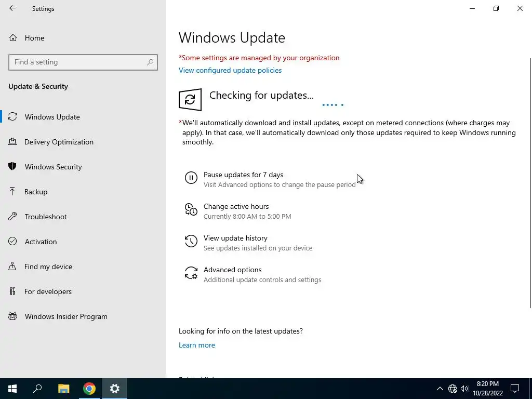532x399 pixels.
Task: Click the Advanced options gear-arrows icon
Action: 191,273
